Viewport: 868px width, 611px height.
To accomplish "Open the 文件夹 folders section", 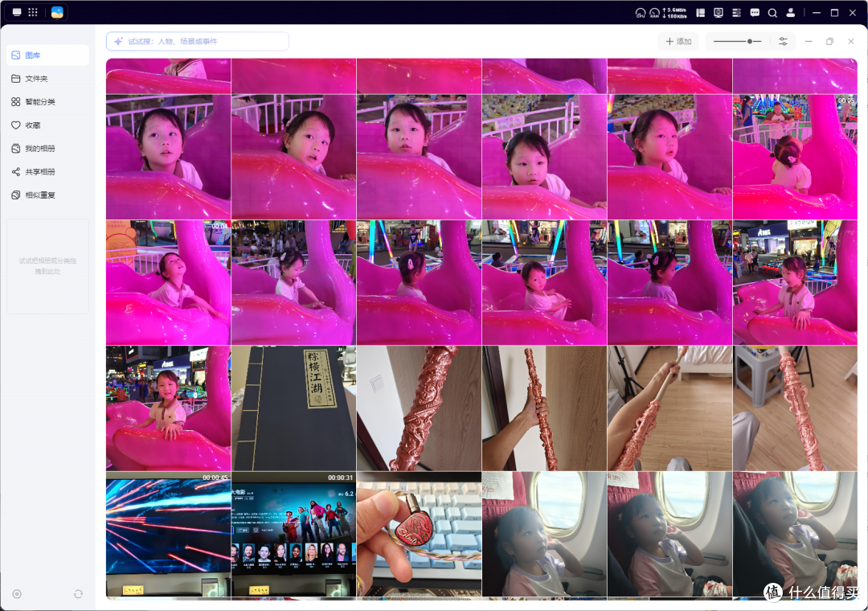I will (x=47, y=79).
